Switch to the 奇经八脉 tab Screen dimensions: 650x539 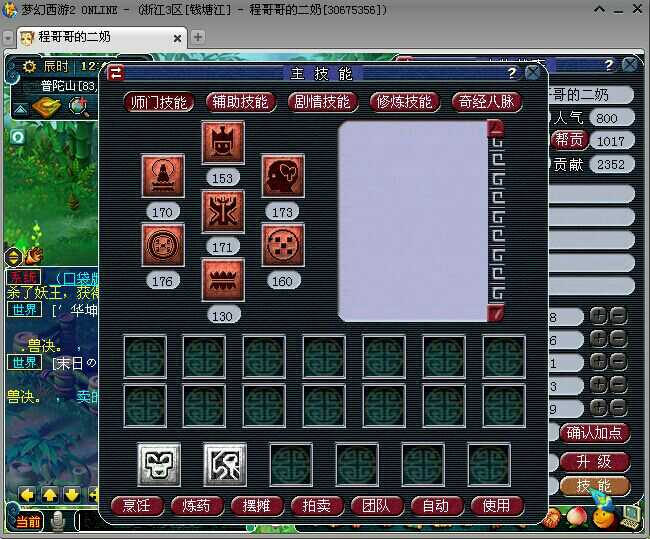coord(486,102)
